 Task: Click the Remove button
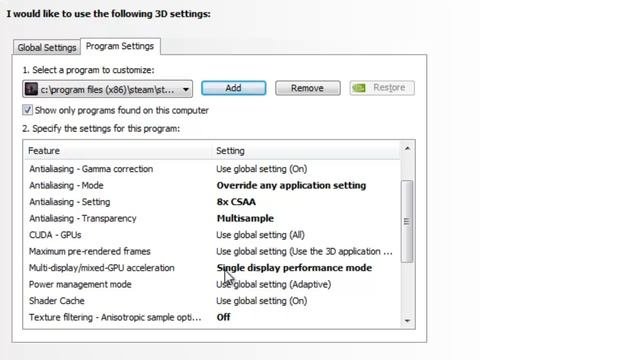(307, 88)
